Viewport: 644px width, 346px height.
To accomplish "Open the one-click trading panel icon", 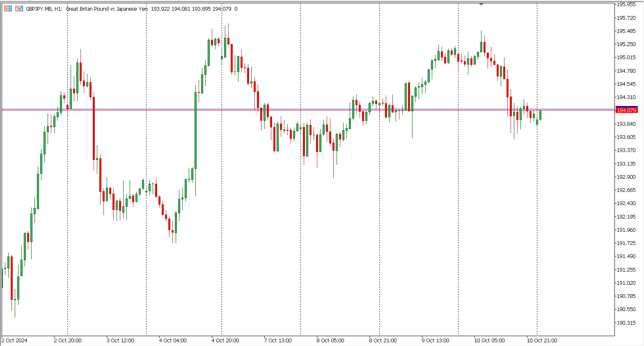I will coord(8,9).
